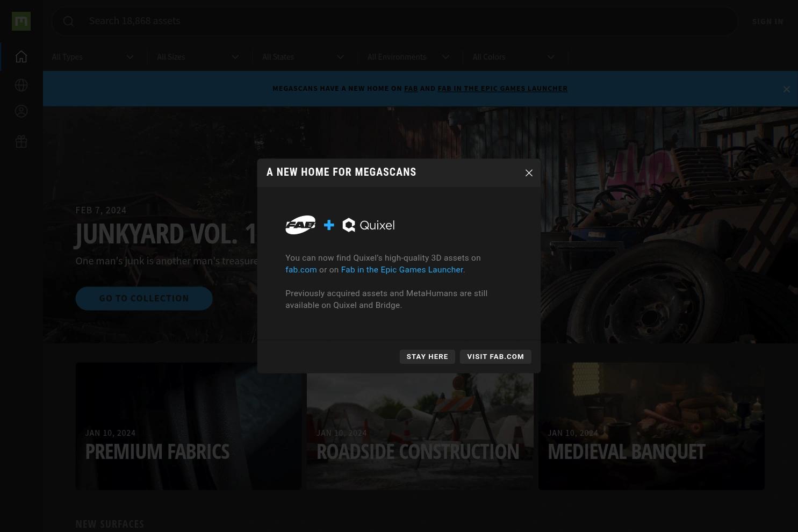
Task: Click the search magnifier icon
Action: click(x=68, y=21)
